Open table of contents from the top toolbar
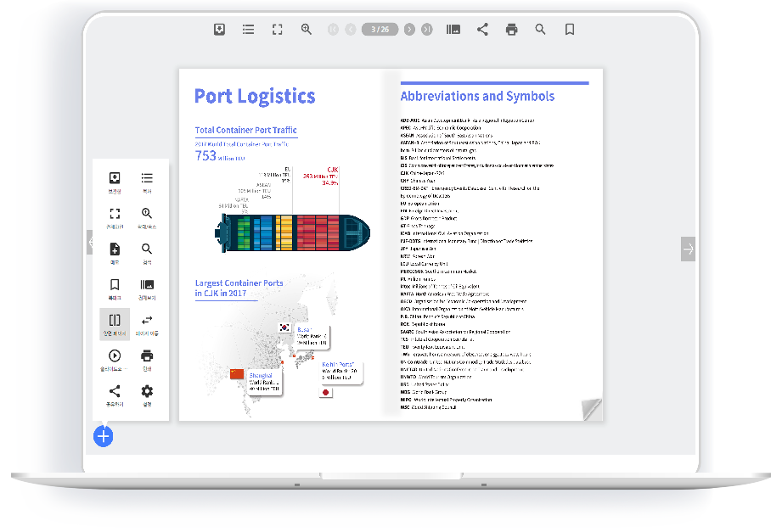 248,30
